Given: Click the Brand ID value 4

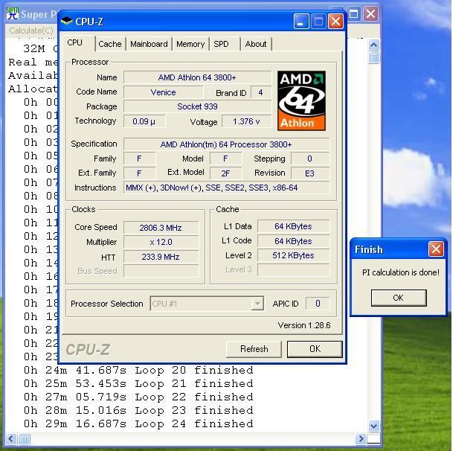Looking at the screenshot, I should tap(260, 92).
